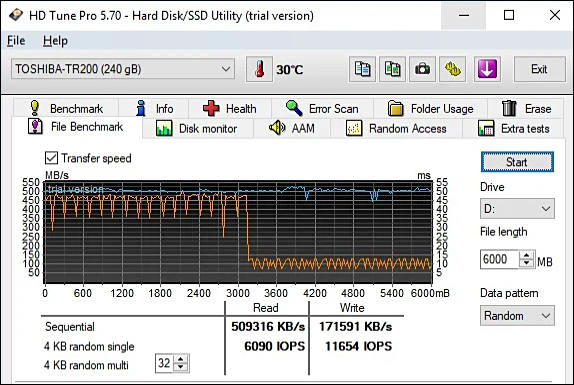This screenshot has width=574, height=385.
Task: Click the HD Tune app title icon
Action: 15,15
